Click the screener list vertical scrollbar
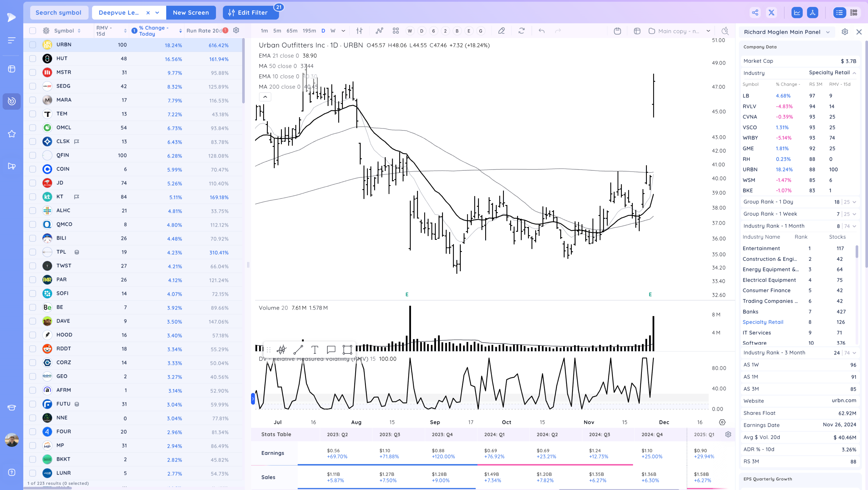The width and height of the screenshot is (868, 490). pos(243,71)
